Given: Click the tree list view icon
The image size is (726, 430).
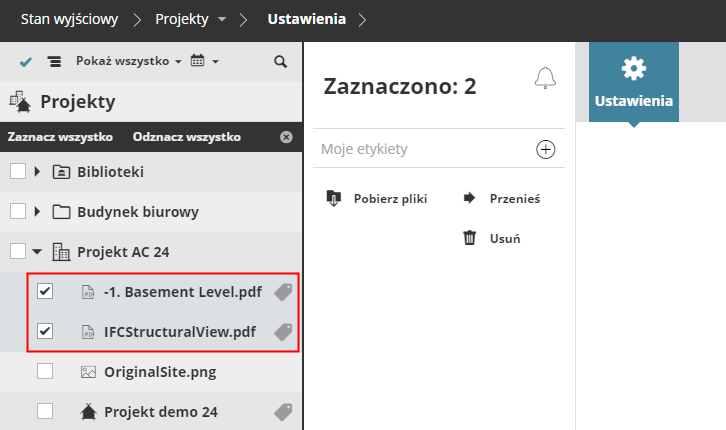Looking at the screenshot, I should 53,61.
